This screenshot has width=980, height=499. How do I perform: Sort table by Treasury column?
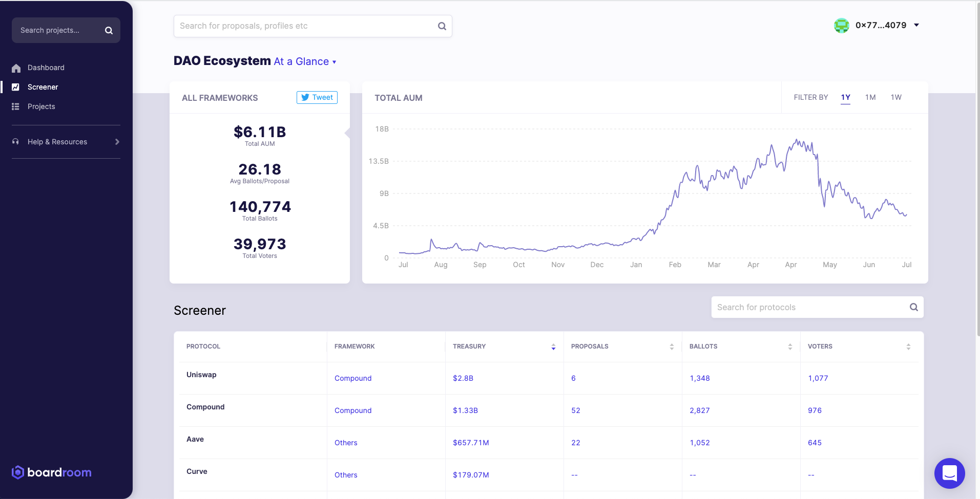pos(553,346)
